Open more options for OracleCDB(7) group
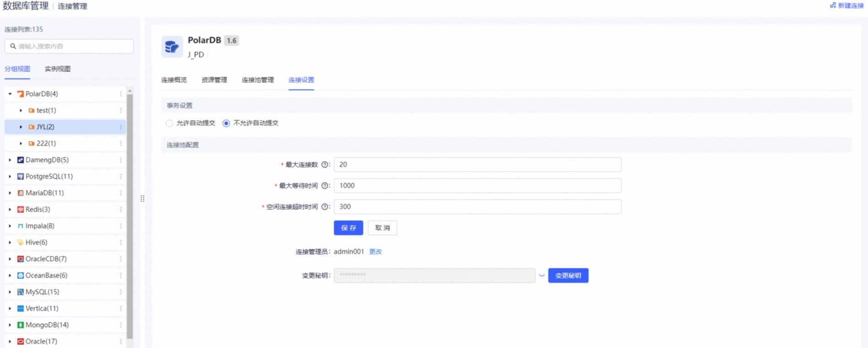Viewport: 868px width, 348px height. click(121, 259)
